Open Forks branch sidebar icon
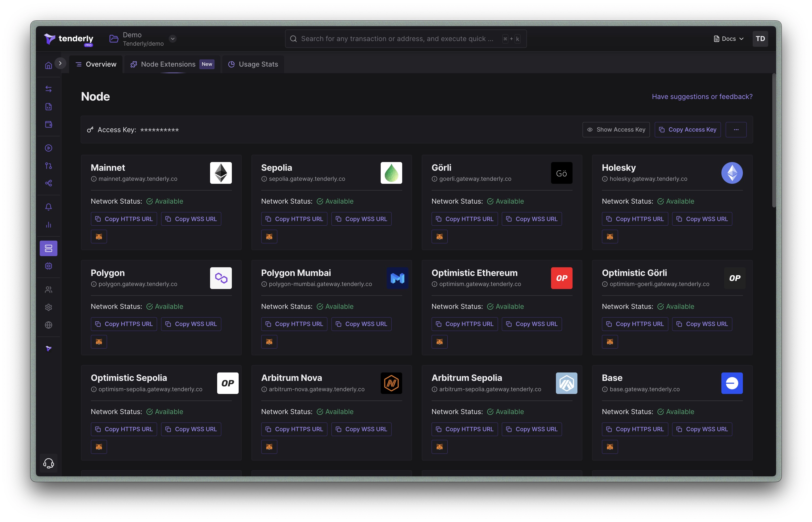This screenshot has height=522, width=812. (x=48, y=166)
